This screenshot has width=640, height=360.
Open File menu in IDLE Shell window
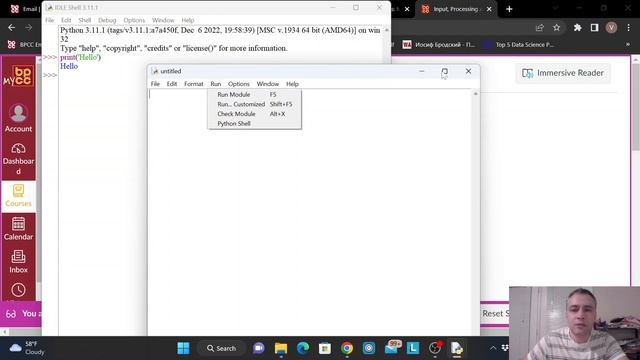49,20
